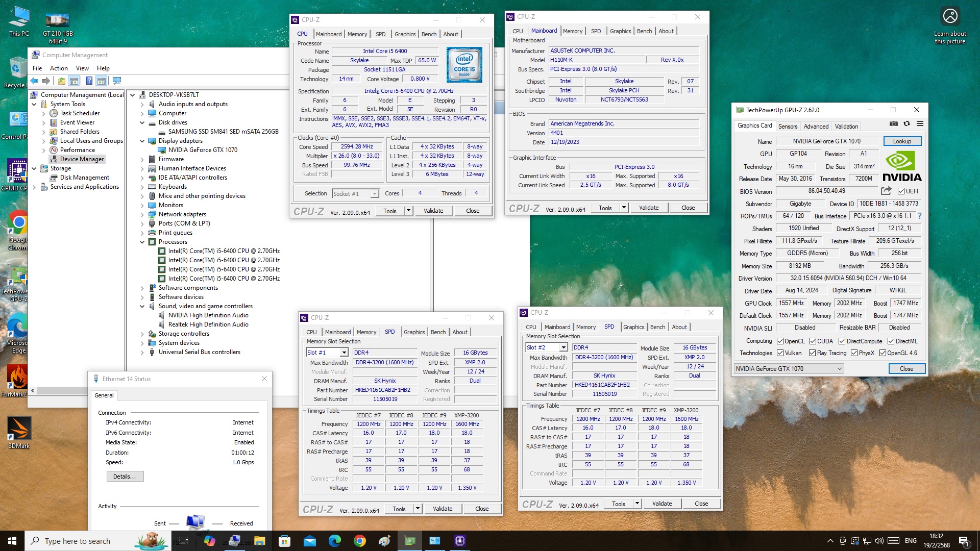Expand the Services and Applications node
980x551 pixels.
(34, 187)
